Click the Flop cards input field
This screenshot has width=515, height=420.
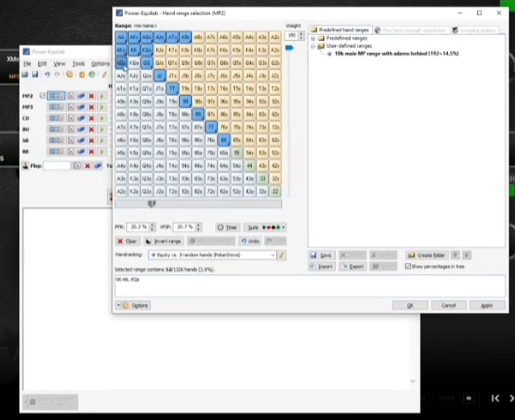pyautogui.click(x=57, y=166)
